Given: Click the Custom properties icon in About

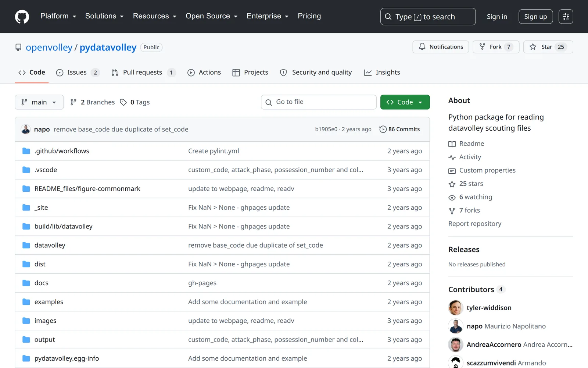Looking at the screenshot, I should click(x=452, y=171).
